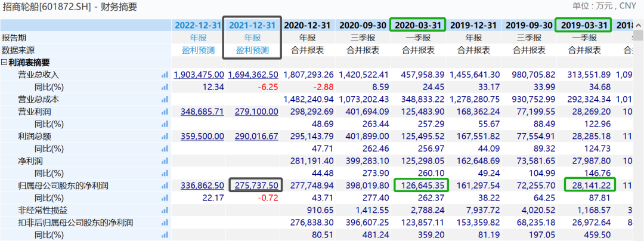Select the 营业总收入 row label
Viewport: 644px width, 241px height.
pos(39,75)
